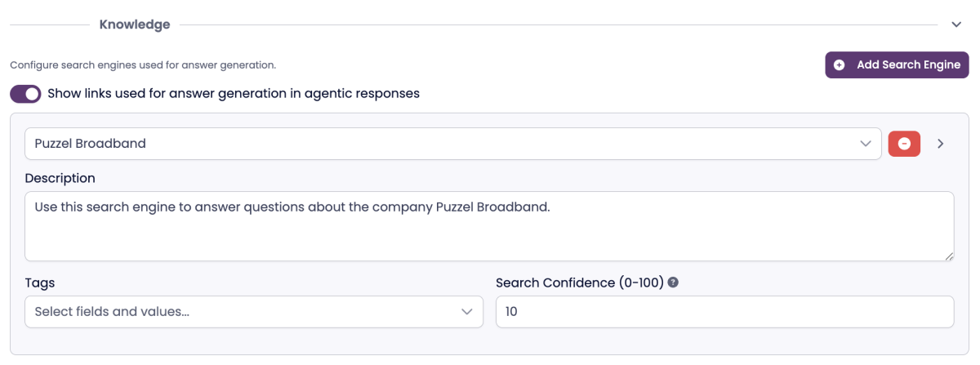Click the Search Confidence help icon
Image resolution: width=980 pixels, height=365 pixels.
674,283
